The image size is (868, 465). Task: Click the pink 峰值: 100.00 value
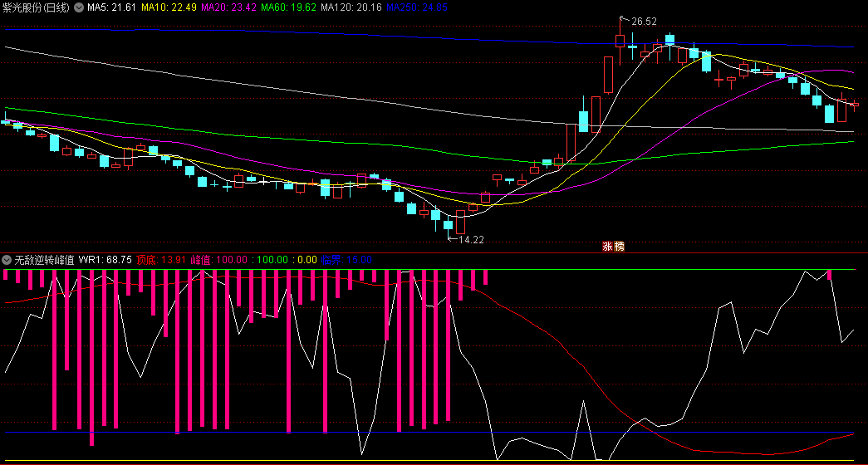[x=220, y=260]
